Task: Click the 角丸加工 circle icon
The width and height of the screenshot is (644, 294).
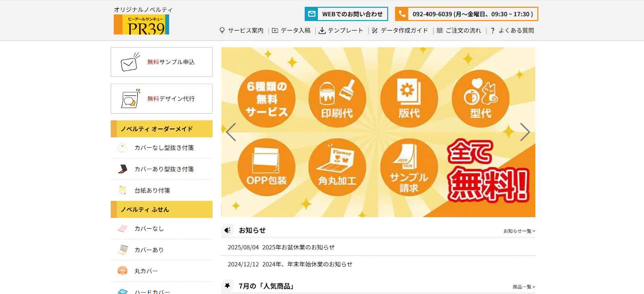Action: click(x=337, y=167)
